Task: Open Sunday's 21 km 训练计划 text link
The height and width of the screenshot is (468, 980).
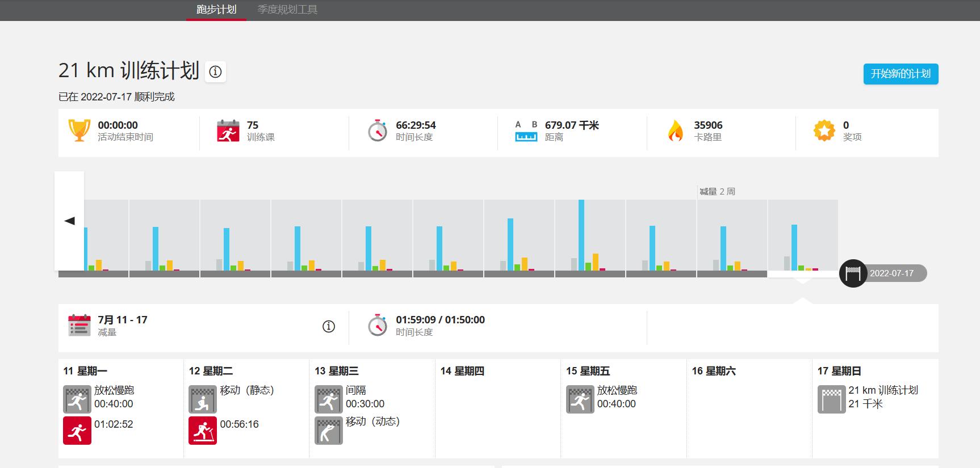Action: point(883,390)
